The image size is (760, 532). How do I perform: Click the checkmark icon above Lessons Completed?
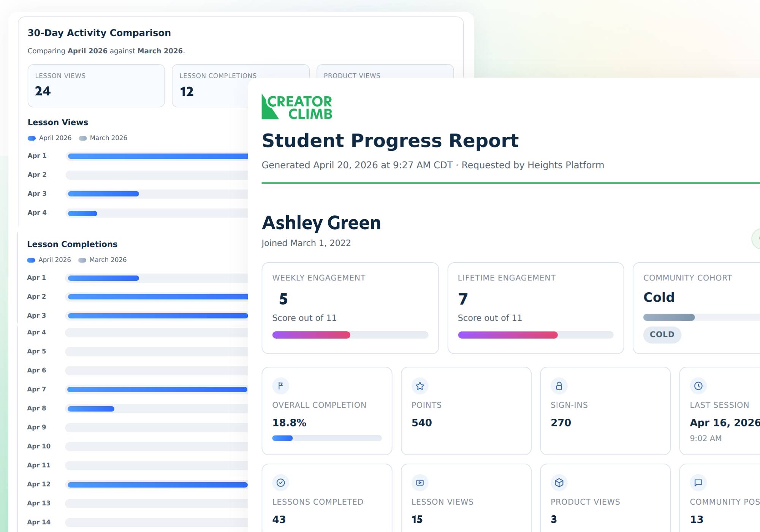coord(281,483)
